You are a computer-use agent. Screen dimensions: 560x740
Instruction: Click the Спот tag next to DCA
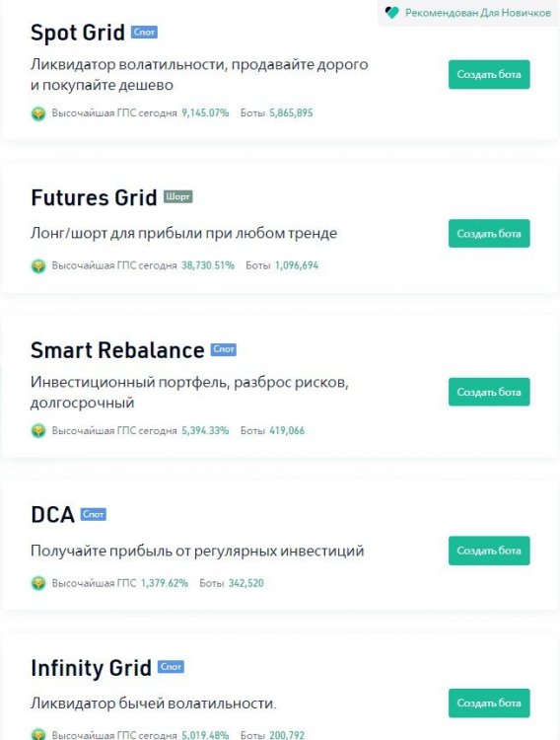93,514
